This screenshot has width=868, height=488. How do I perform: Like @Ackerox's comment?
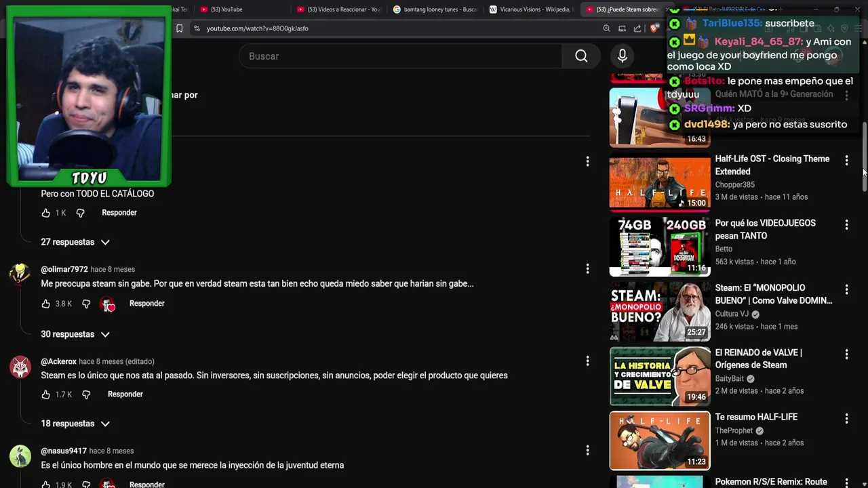(x=45, y=394)
